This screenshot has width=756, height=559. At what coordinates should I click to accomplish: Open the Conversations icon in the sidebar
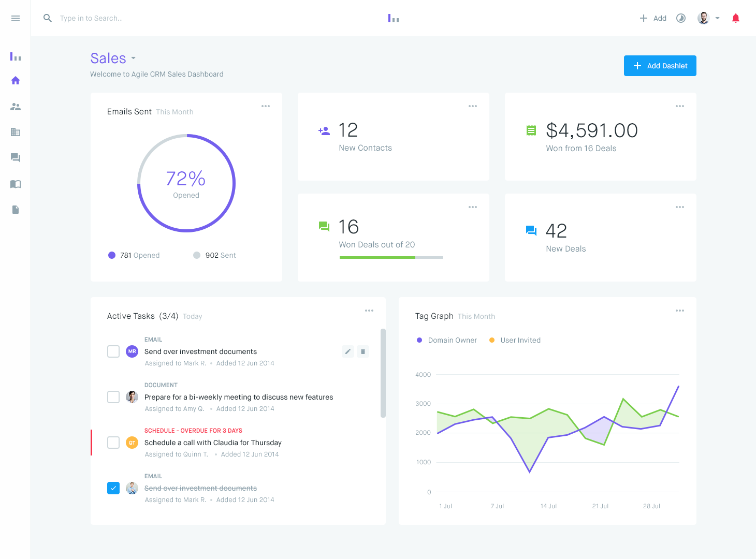click(16, 158)
